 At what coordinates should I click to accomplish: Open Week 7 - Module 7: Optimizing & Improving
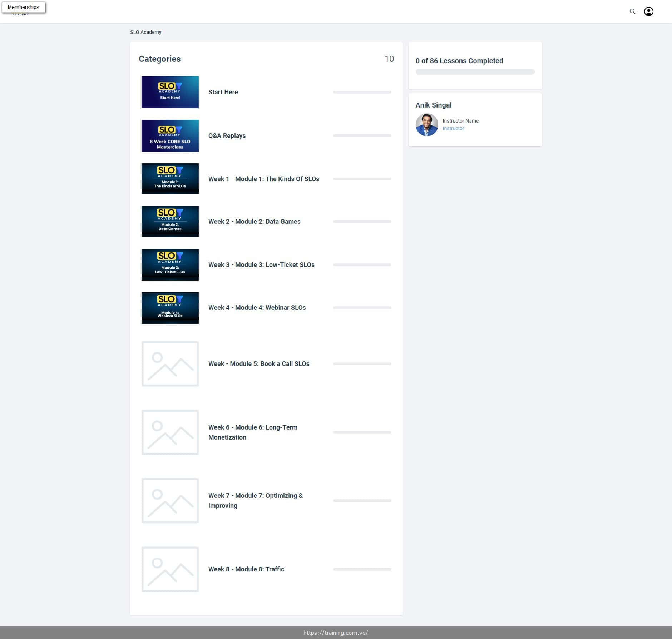[x=255, y=500]
